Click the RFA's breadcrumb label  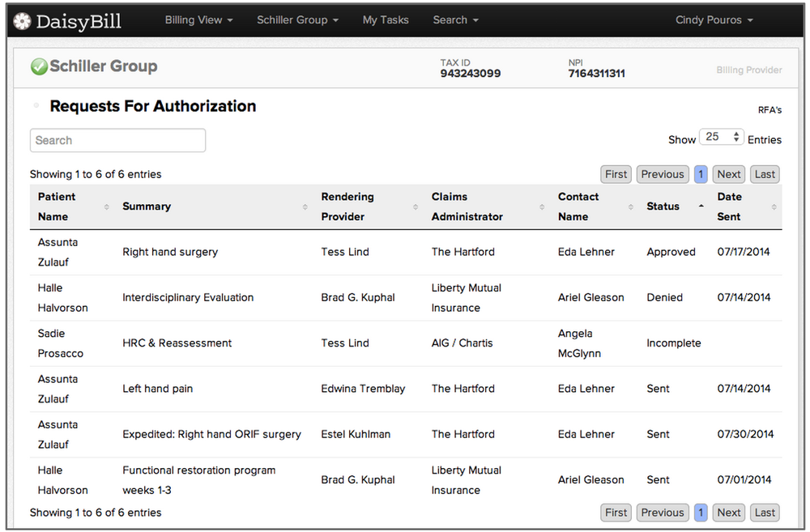tap(769, 110)
